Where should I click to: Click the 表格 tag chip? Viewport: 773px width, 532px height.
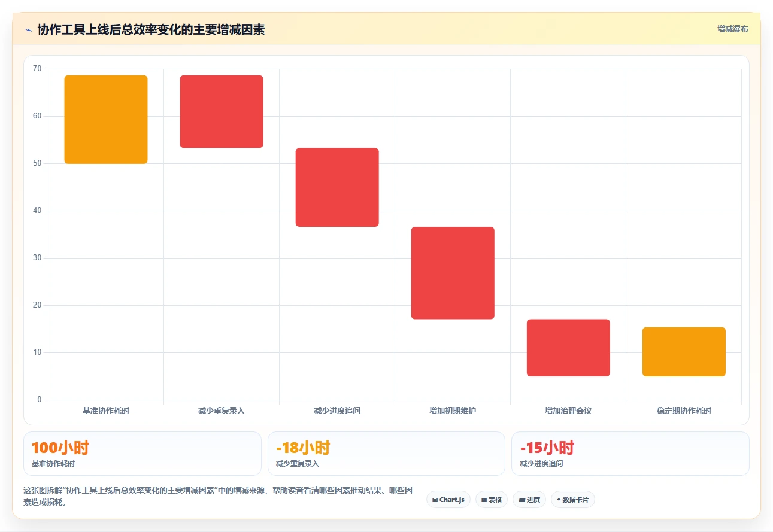pos(492,500)
